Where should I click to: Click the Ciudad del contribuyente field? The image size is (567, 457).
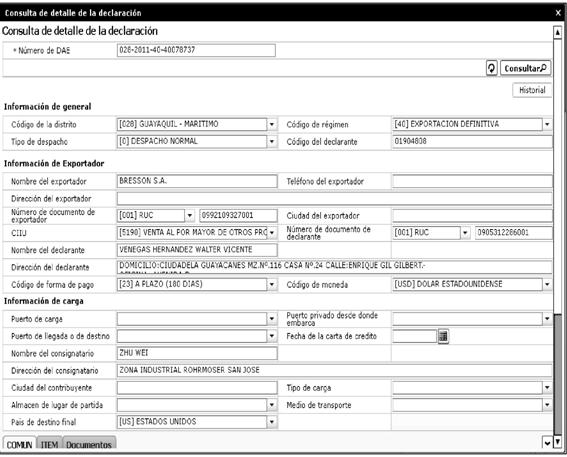pos(197,388)
